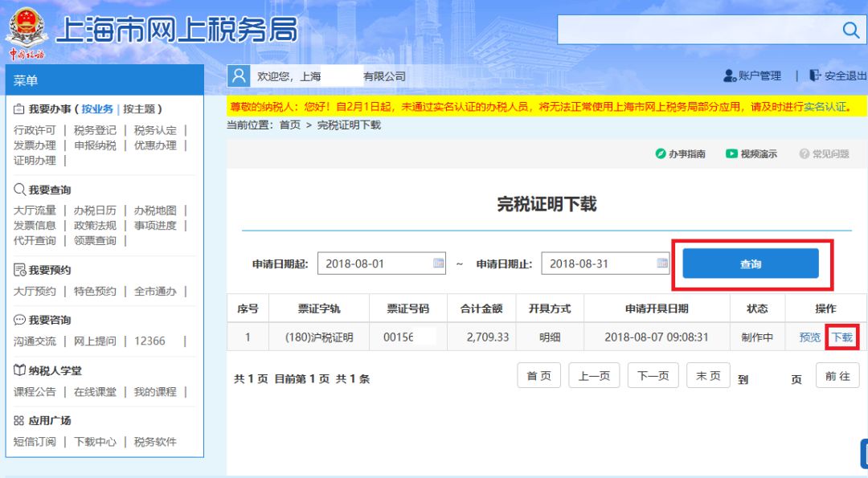Click the 我要办事 briefcase icon

[x=18, y=109]
